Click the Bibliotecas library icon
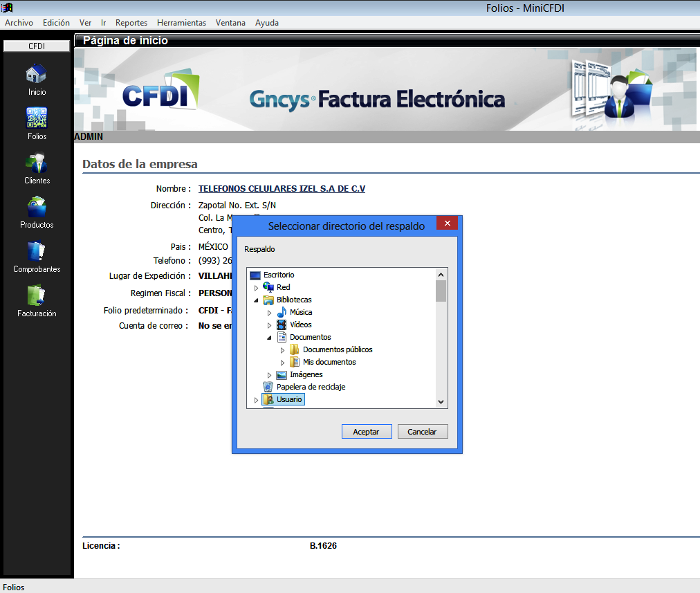The image size is (700, 593). (268, 300)
